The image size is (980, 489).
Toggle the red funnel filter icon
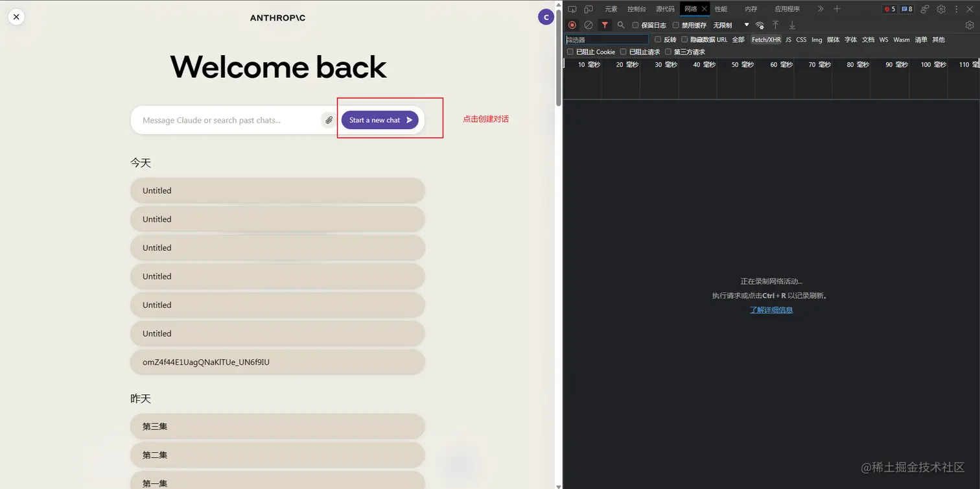605,25
